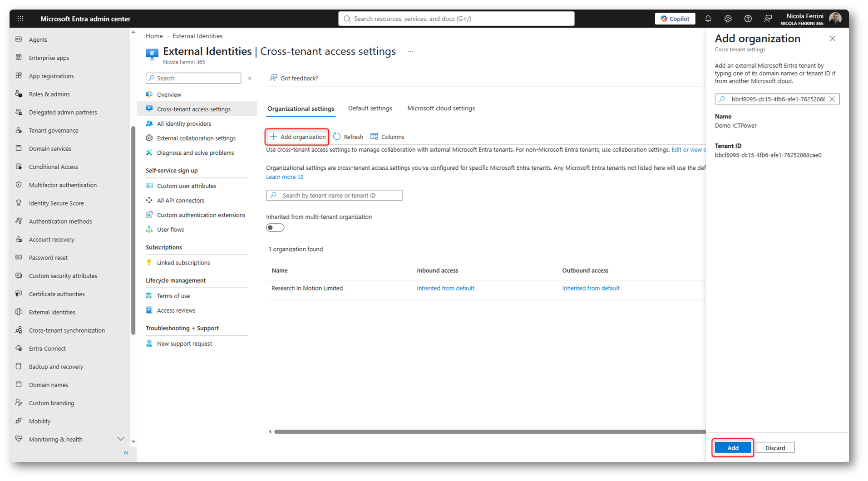Image resolution: width=868 pixels, height=481 pixels.
Task: Select Cross-tenant access settings menu item
Action: (x=197, y=109)
